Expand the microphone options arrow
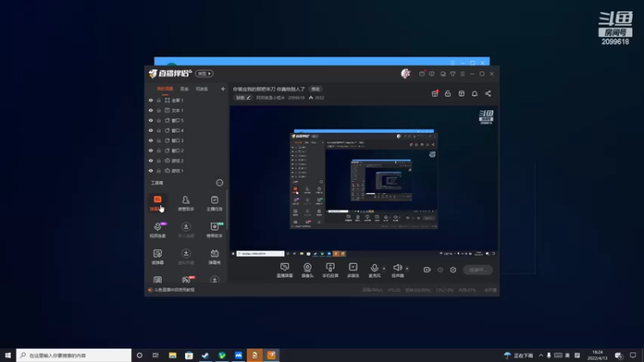This screenshot has height=362, width=644. coord(384,269)
